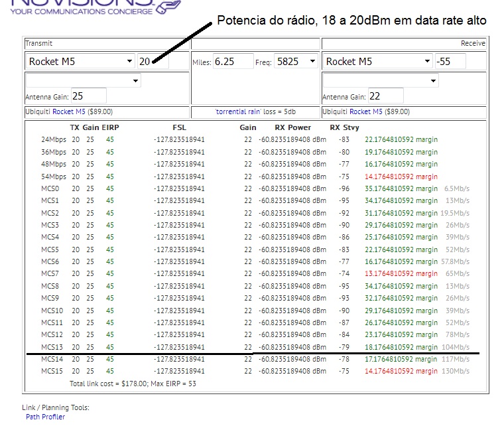Open the transmit Rocket M5 radio dropdown
Screen dimensions: 504x426
tap(80, 61)
